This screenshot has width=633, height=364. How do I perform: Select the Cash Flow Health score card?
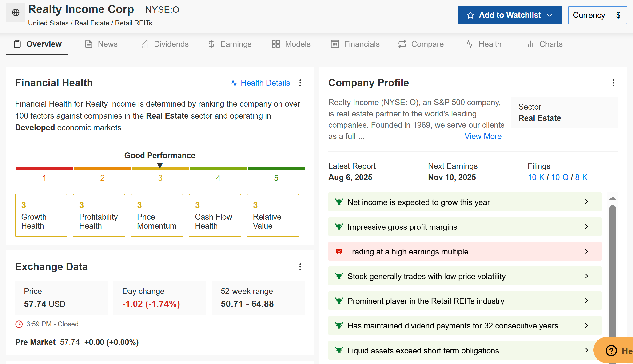point(215,215)
